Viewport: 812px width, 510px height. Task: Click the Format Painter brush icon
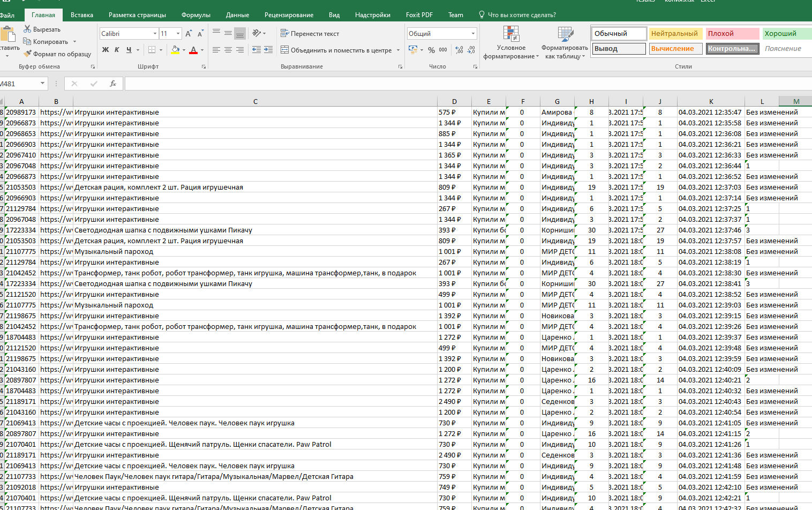click(27, 54)
